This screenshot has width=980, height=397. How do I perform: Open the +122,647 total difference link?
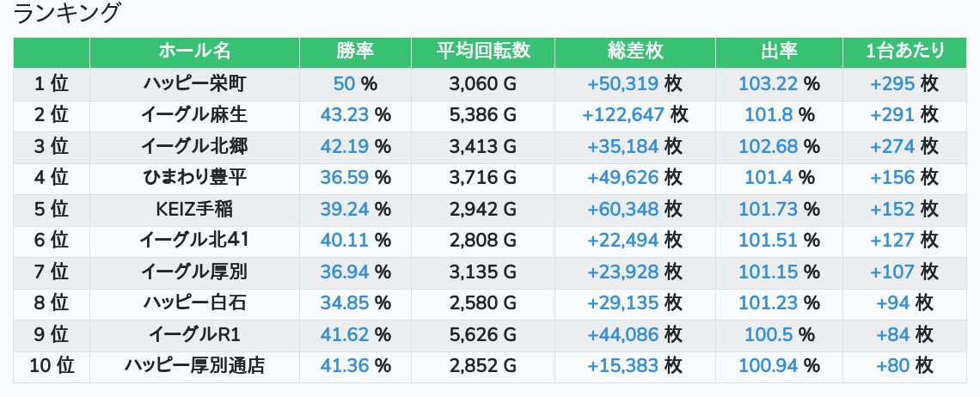[x=623, y=114]
